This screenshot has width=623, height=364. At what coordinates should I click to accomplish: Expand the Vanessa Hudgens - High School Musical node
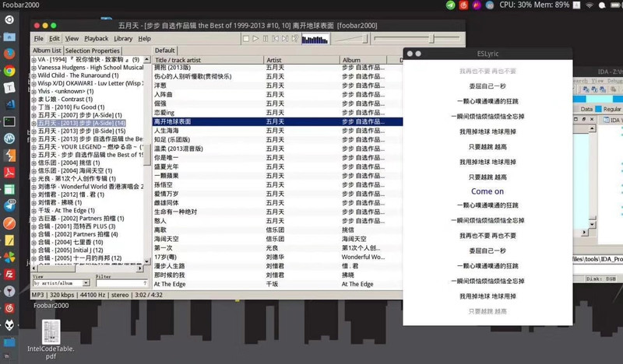tap(34, 68)
